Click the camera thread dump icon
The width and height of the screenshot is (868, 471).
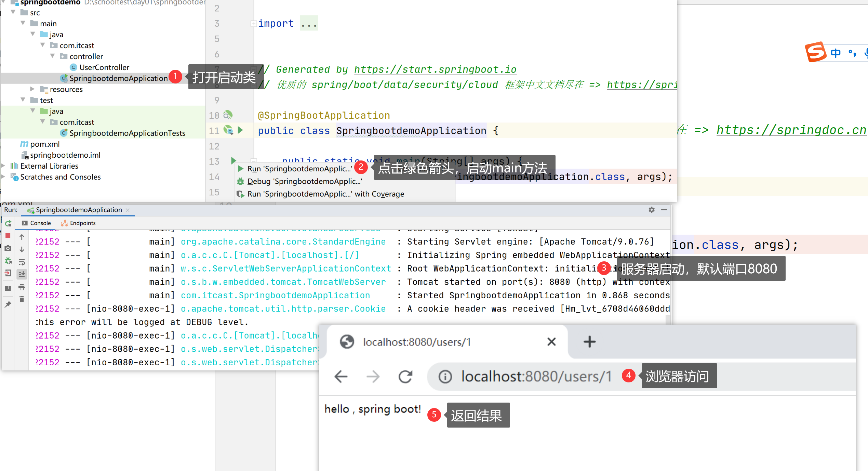8,248
